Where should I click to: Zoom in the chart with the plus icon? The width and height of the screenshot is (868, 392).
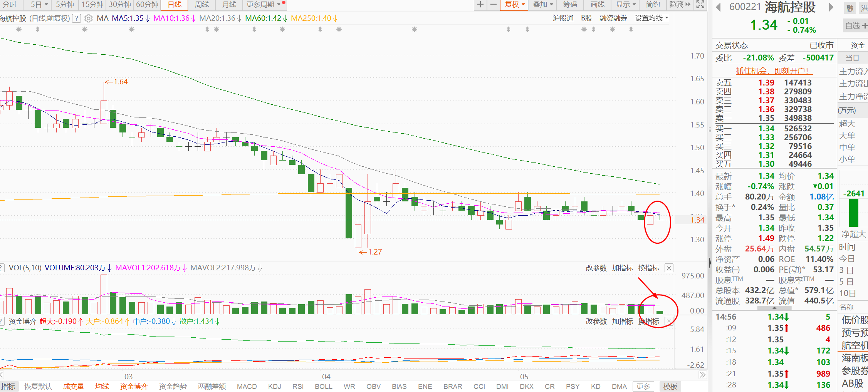(x=480, y=5)
